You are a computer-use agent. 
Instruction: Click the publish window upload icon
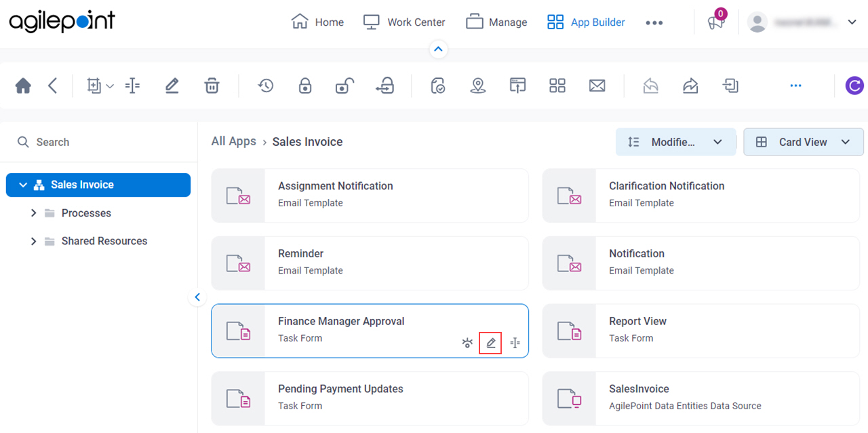pos(517,86)
